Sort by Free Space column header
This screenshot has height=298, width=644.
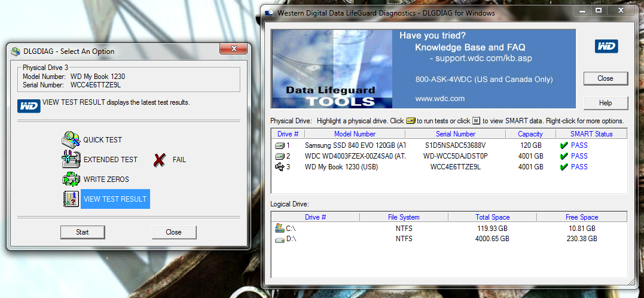[x=582, y=217]
